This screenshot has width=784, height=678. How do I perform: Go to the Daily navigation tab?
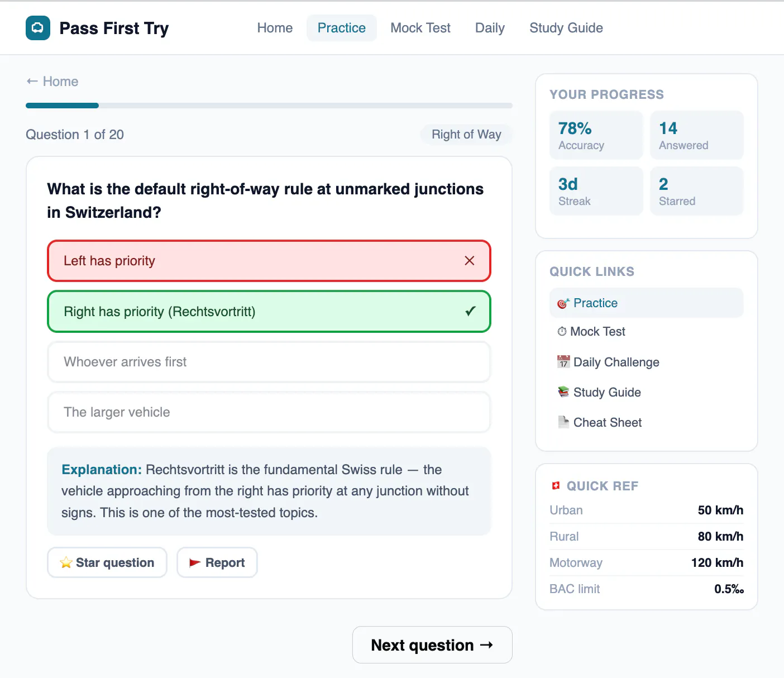click(x=490, y=28)
